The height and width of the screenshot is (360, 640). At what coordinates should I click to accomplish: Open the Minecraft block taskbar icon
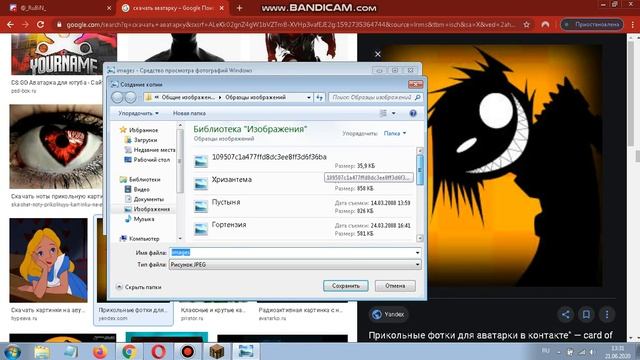216,351
